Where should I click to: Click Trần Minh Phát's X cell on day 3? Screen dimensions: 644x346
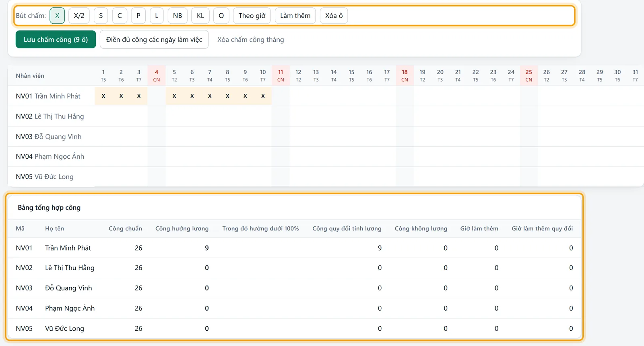tap(139, 96)
